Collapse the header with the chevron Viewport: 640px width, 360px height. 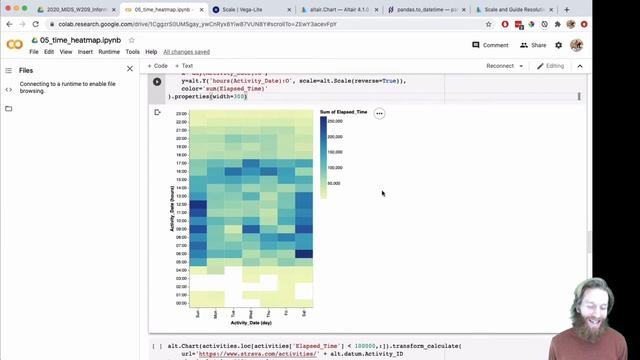click(x=580, y=66)
